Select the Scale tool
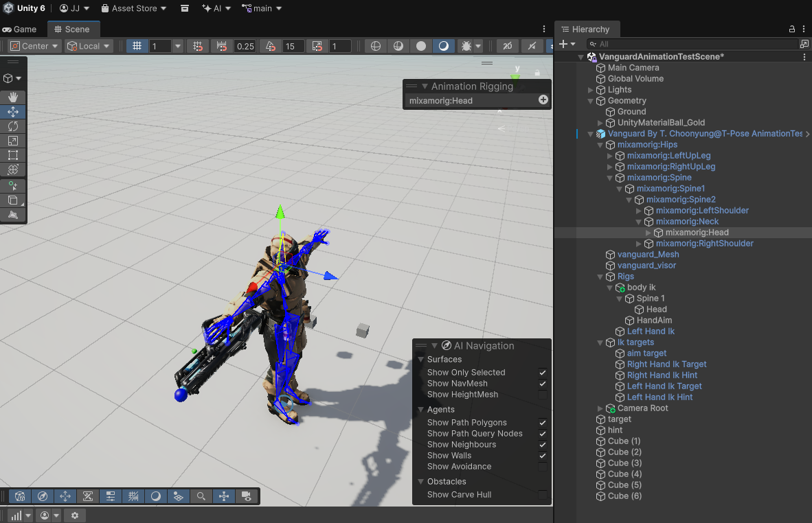812x523 pixels. click(x=13, y=140)
